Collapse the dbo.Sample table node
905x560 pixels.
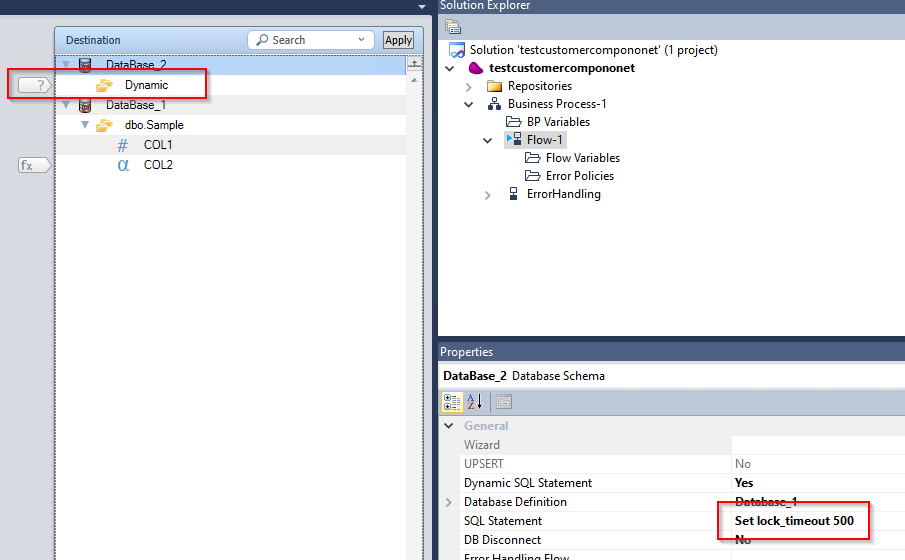click(86, 126)
